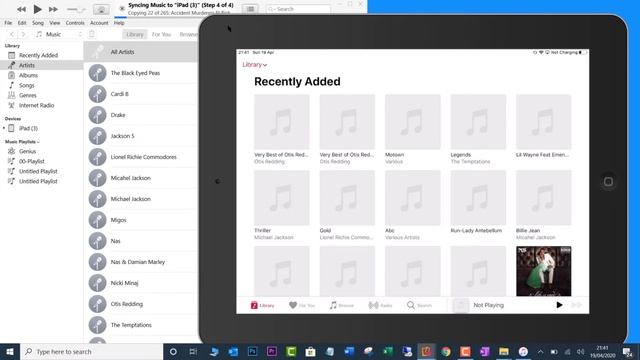Switch to the For You tab in iTunes
This screenshot has height=360, width=640.
[161, 34]
